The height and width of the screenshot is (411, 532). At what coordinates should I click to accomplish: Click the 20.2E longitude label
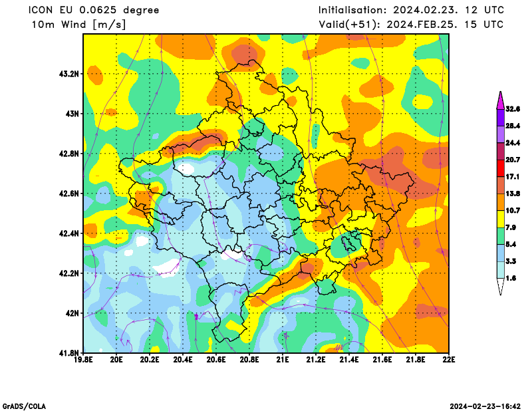coord(150,359)
